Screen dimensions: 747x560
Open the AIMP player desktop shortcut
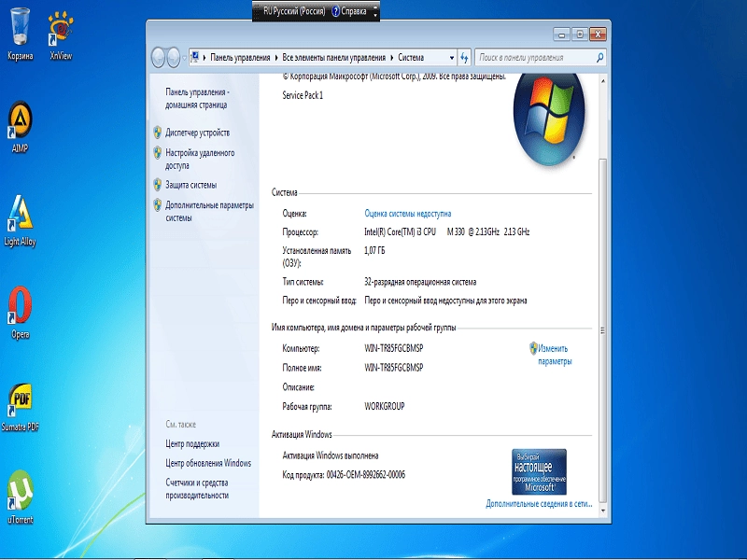(20, 126)
